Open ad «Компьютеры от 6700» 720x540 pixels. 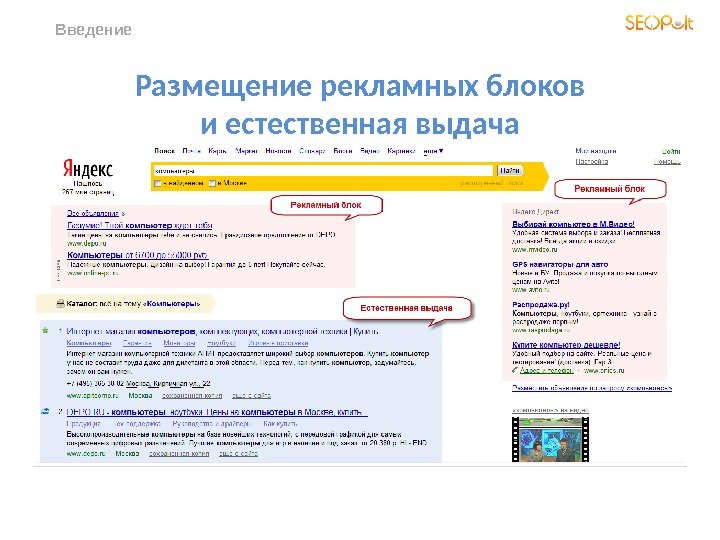[137, 255]
